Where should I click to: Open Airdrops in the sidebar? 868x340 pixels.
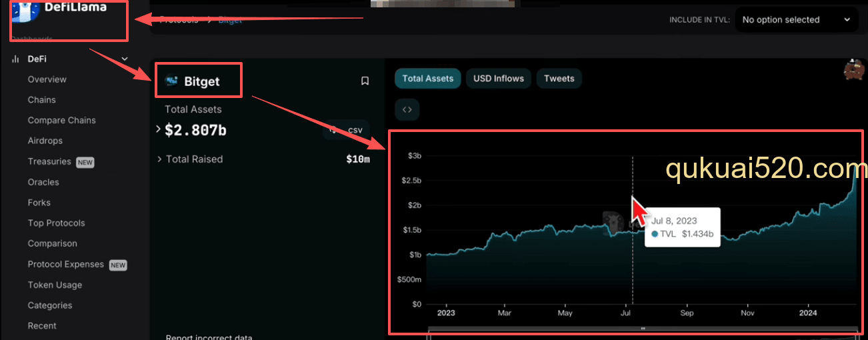click(x=45, y=141)
